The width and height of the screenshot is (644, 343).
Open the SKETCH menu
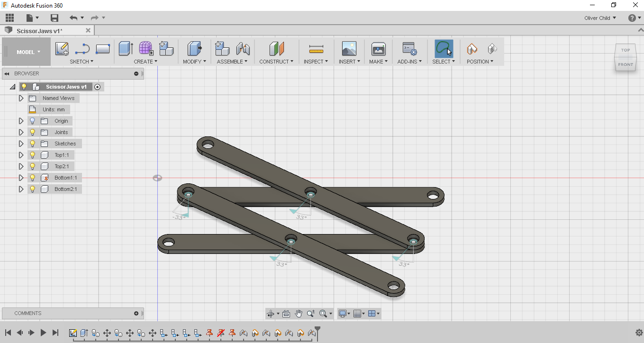click(82, 62)
